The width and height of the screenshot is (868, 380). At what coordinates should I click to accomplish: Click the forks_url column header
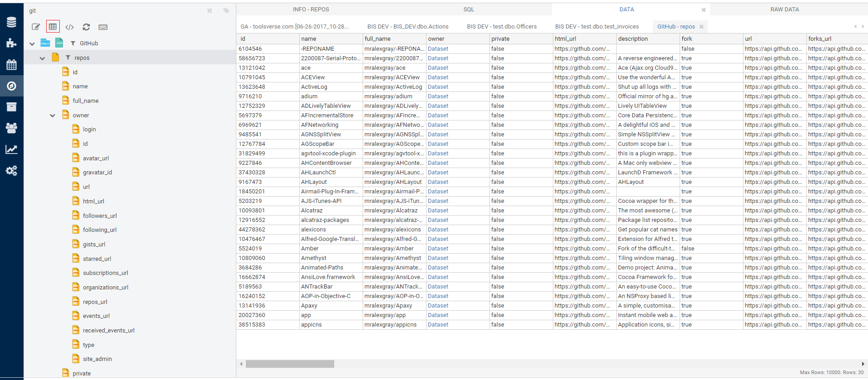pyautogui.click(x=837, y=39)
